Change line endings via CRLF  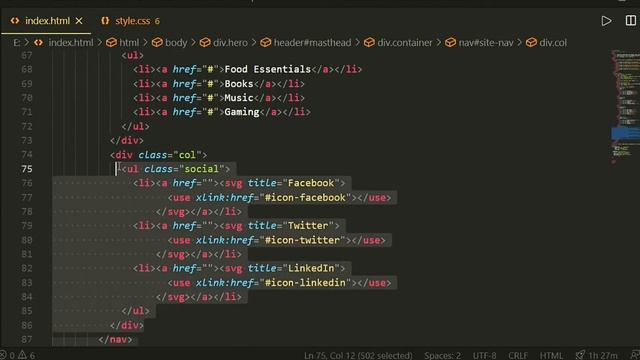click(518, 355)
